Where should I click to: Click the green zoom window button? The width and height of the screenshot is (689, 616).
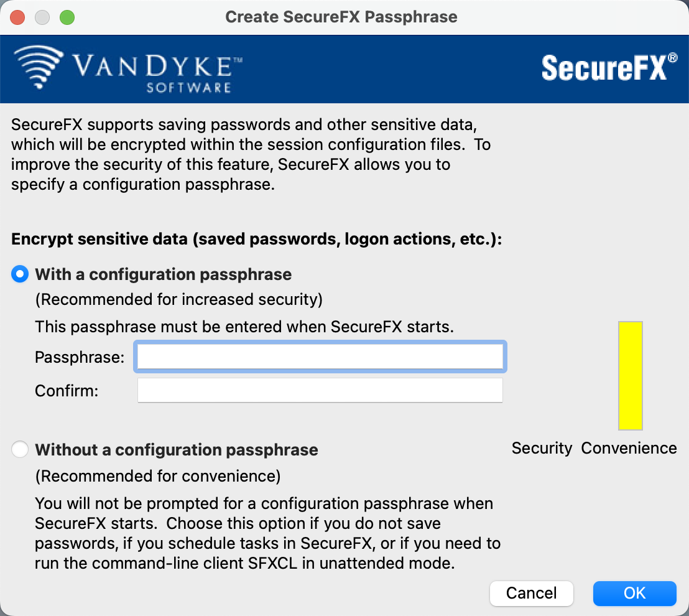click(67, 17)
